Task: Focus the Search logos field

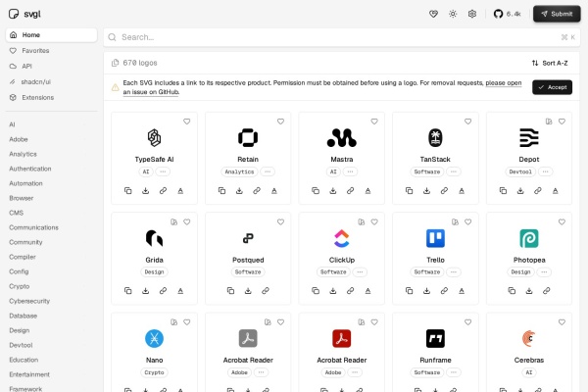Action: (342, 37)
